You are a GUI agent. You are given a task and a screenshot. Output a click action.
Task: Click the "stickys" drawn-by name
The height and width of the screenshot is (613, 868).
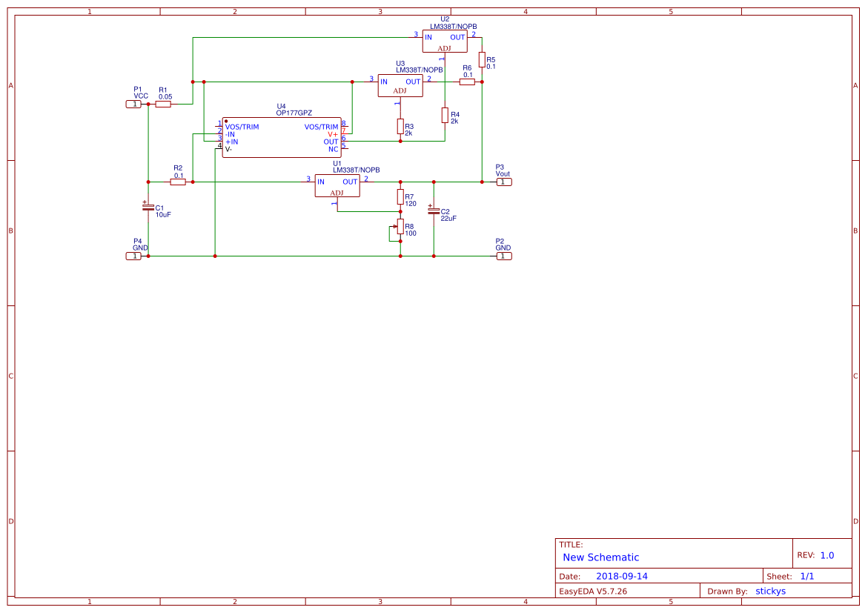[770, 591]
